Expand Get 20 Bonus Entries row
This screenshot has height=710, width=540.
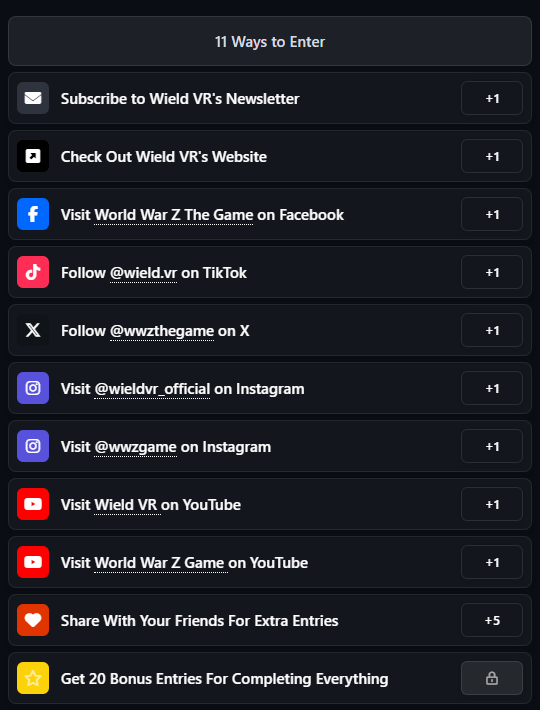270,678
